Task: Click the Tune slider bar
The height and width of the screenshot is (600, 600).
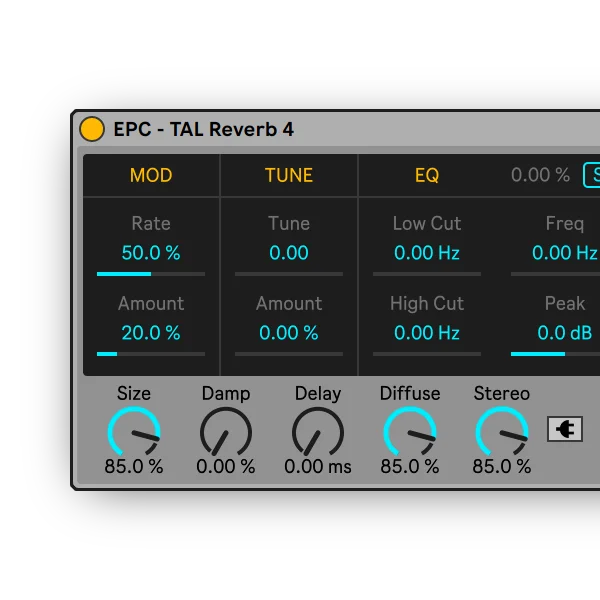Action: click(x=289, y=274)
